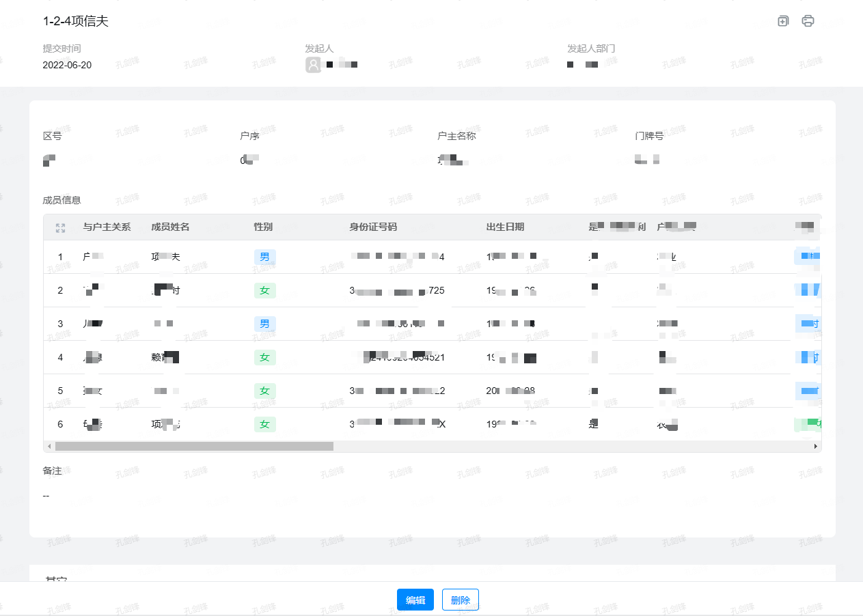
Task: Click row number 6 cell
Action: tap(60, 424)
